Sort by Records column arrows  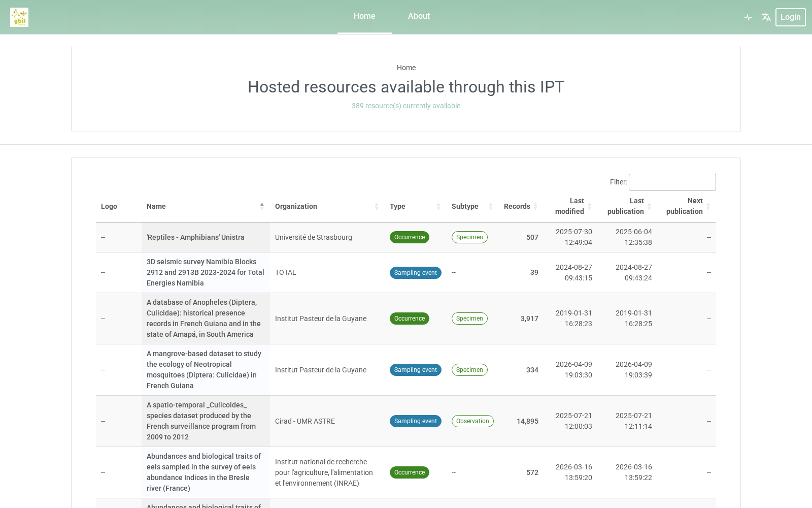tap(535, 206)
